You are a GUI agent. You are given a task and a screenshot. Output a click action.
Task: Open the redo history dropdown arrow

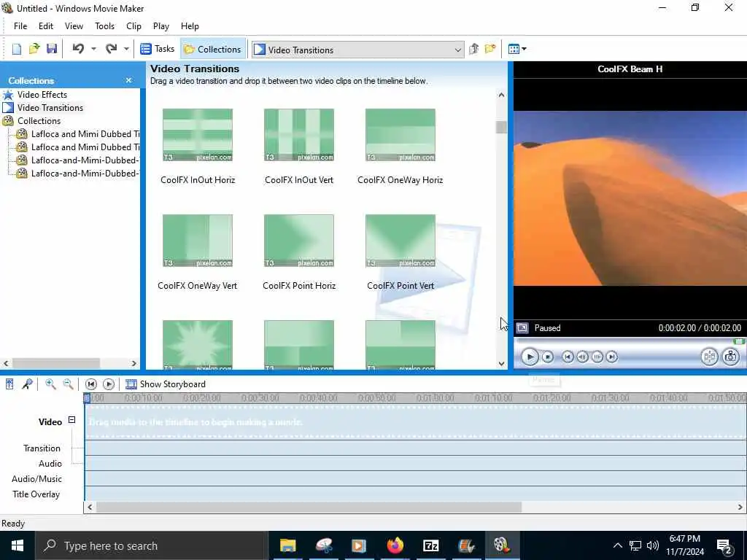126,49
